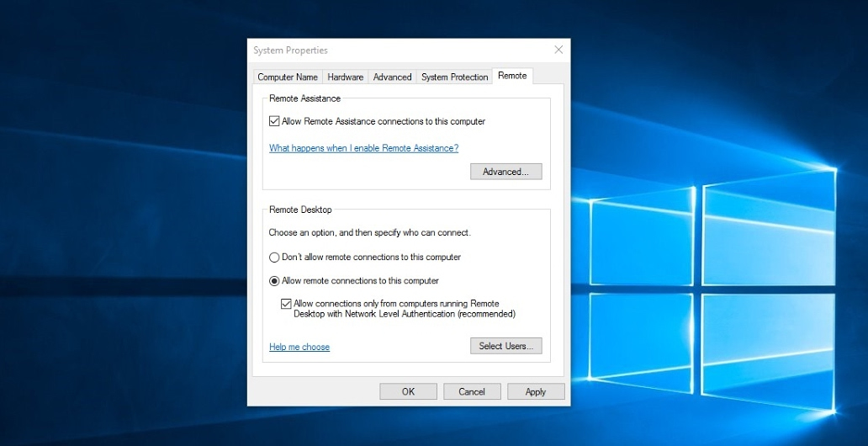Viewport: 868px width, 446px height.
Task: Select Allow remote connections to this computer
Action: pyautogui.click(x=274, y=281)
